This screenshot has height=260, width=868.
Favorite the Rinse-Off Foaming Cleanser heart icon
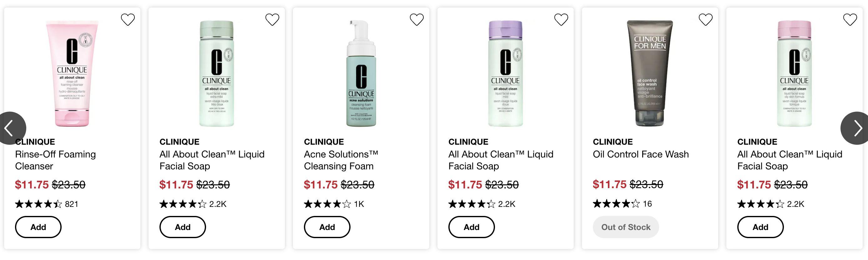tap(128, 20)
